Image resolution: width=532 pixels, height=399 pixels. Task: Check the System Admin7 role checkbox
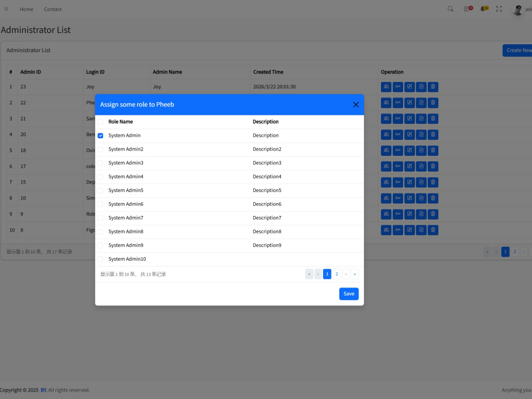[101, 218]
